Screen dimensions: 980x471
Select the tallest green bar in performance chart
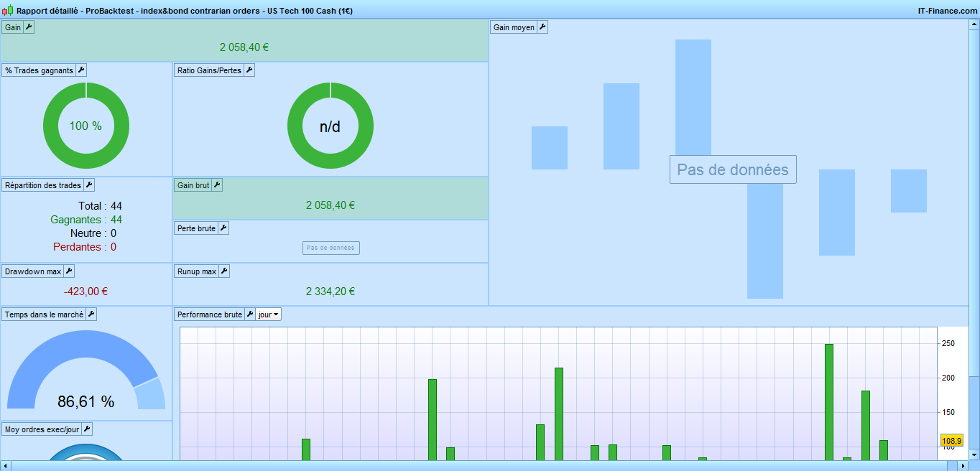click(x=828, y=402)
